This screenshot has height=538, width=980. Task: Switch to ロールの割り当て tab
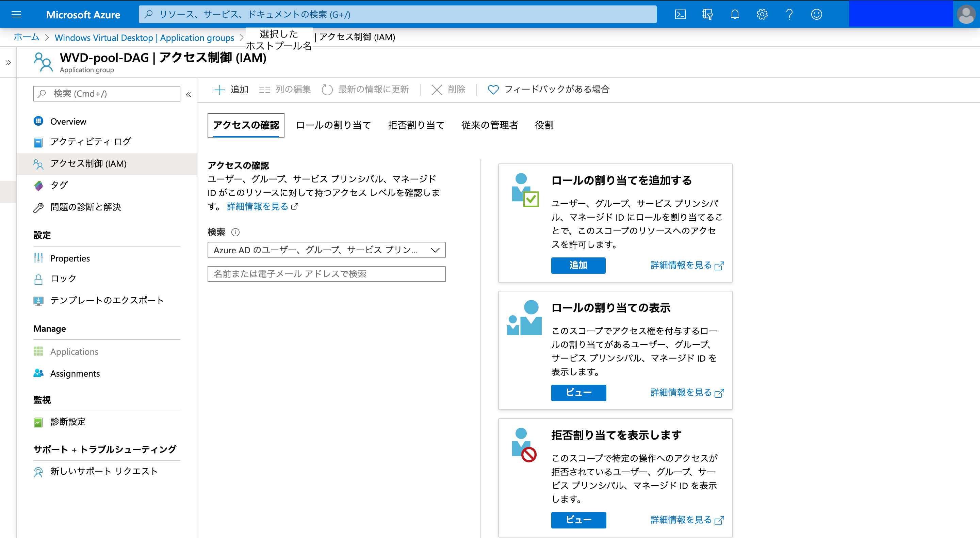click(x=333, y=125)
